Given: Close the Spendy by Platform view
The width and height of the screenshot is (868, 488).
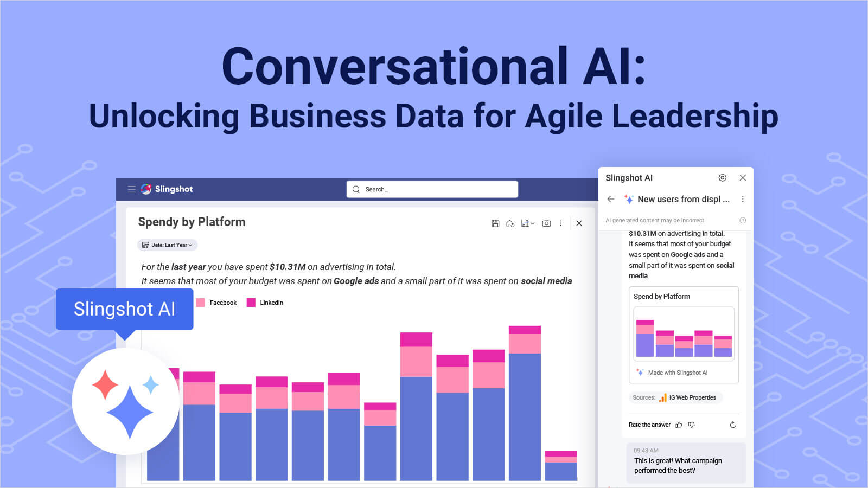Looking at the screenshot, I should [579, 223].
